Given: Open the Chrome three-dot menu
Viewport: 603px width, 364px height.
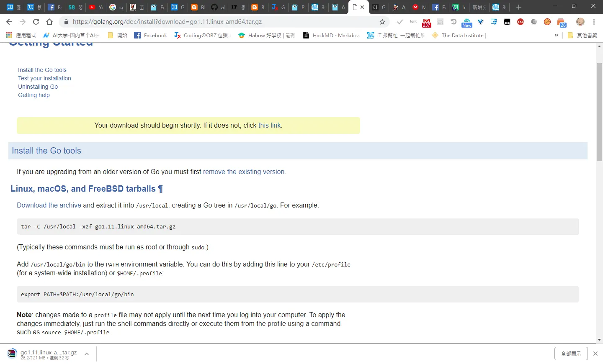Looking at the screenshot, I should pos(594,22).
